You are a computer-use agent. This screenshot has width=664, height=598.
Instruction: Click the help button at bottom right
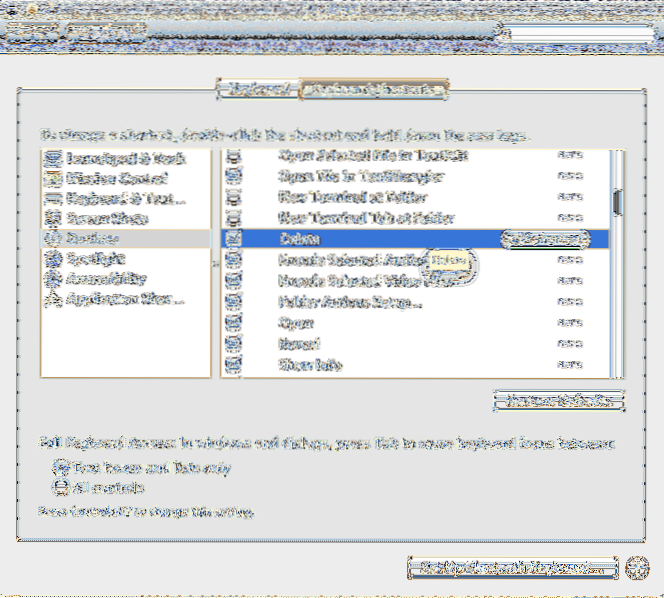coord(636,567)
